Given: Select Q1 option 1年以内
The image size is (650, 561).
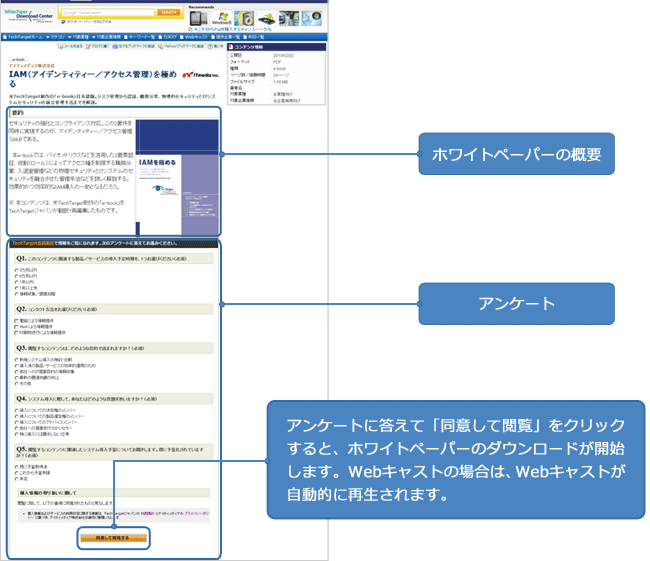Looking at the screenshot, I should point(17,282).
